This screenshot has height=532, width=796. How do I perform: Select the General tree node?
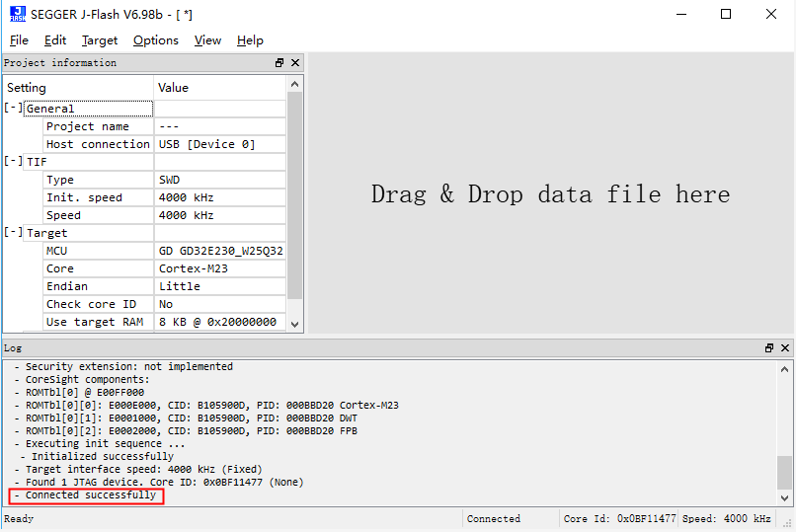(x=88, y=109)
